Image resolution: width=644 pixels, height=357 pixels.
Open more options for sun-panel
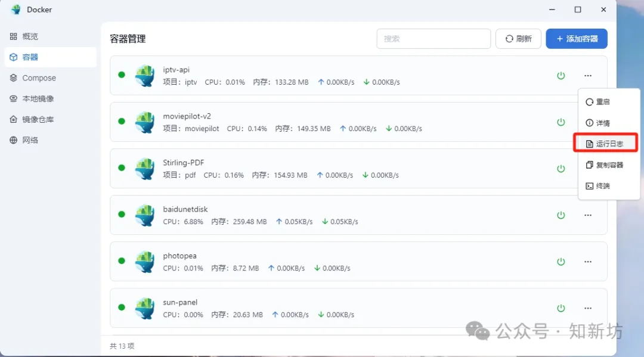(588, 308)
